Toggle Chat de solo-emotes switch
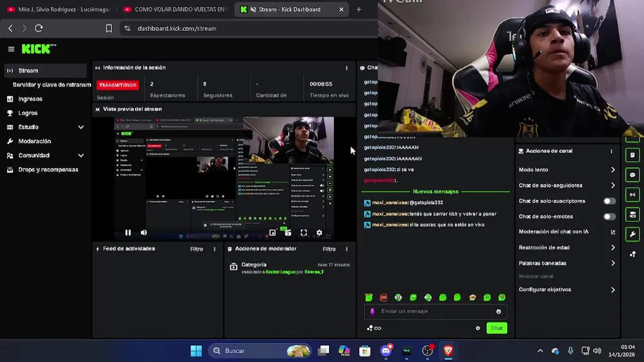 click(609, 217)
